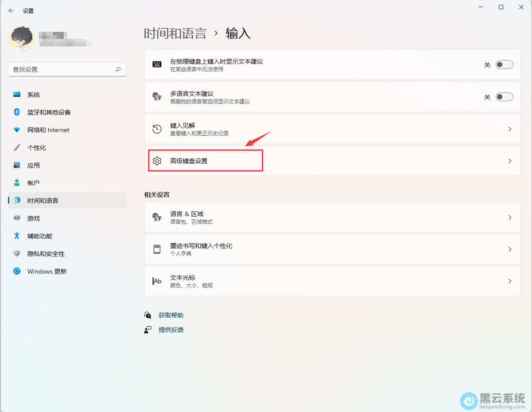This screenshot has height=412, width=532.
Task: Expand 高级键盘设置 with its chevron
Action: click(x=509, y=161)
